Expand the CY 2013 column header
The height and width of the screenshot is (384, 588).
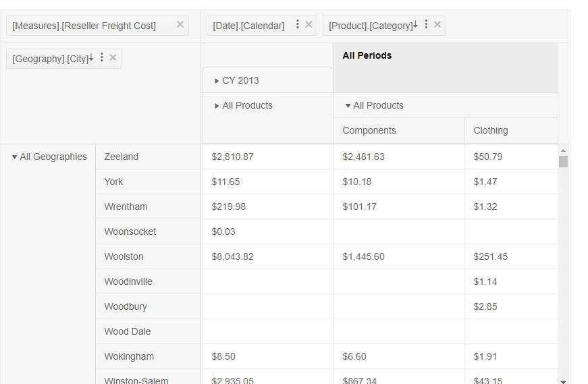(217, 81)
